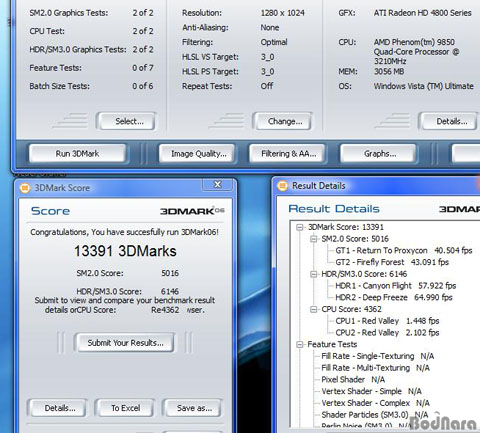Open Graphs... tool

pos(379,154)
